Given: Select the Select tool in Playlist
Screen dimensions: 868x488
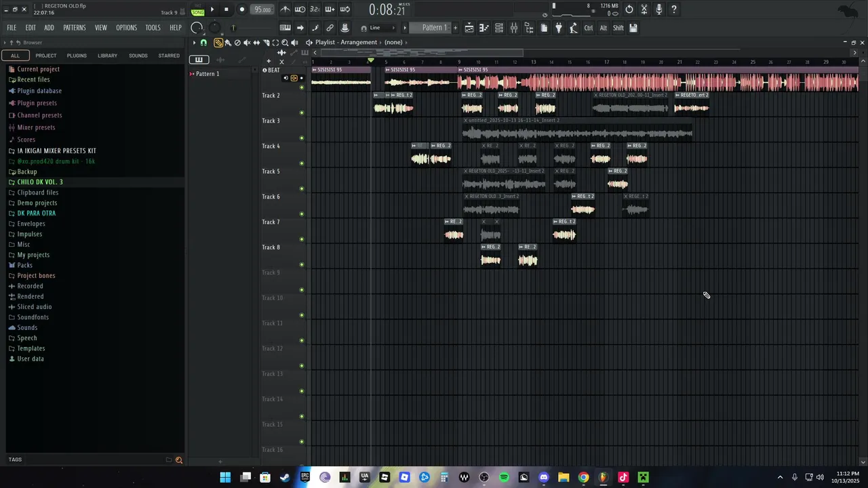Looking at the screenshot, I should 275,42.
